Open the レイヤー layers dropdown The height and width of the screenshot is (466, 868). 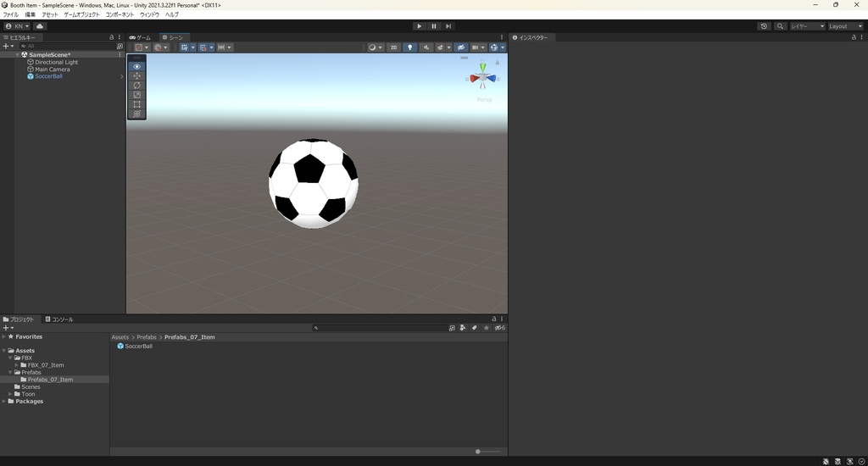(x=807, y=26)
